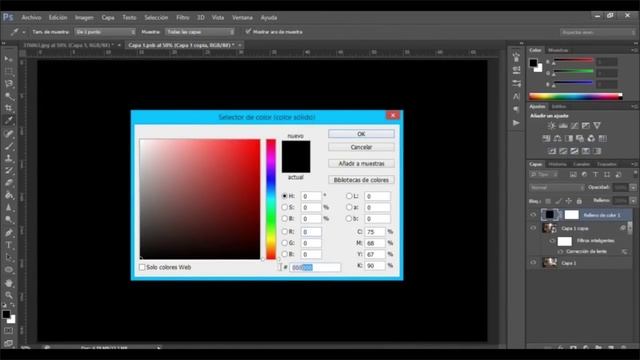Viewport: 640px width, 360px height.
Task: Select the Crop tool
Action: pyautogui.click(x=9, y=108)
